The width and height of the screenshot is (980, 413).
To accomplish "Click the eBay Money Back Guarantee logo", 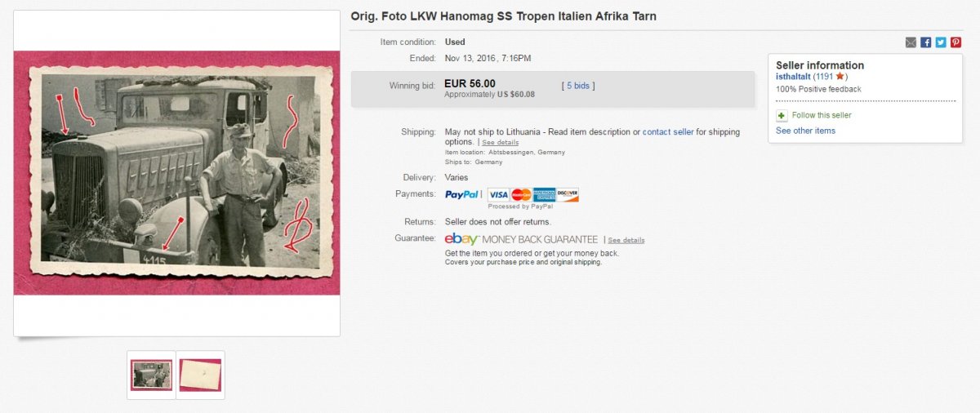I will click(x=523, y=239).
